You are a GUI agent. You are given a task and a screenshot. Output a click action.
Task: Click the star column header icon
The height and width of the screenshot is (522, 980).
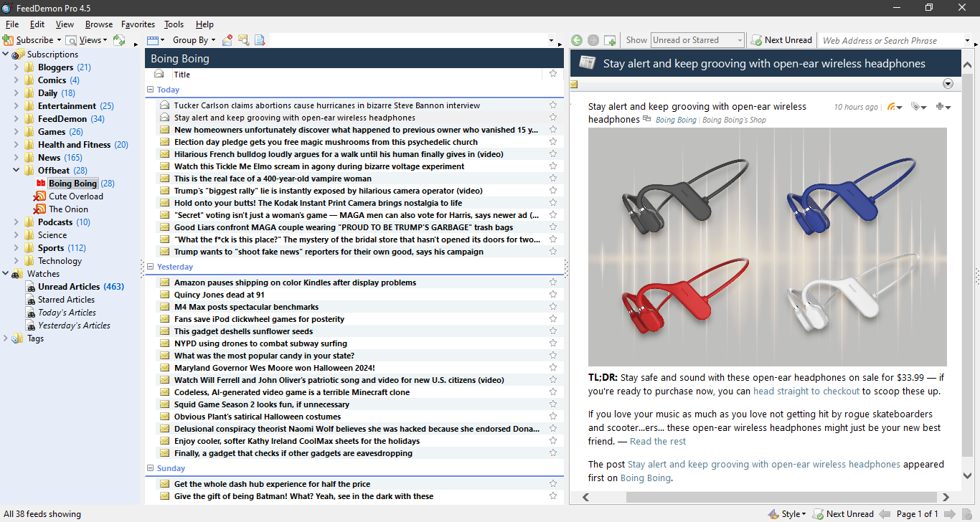pyautogui.click(x=552, y=74)
